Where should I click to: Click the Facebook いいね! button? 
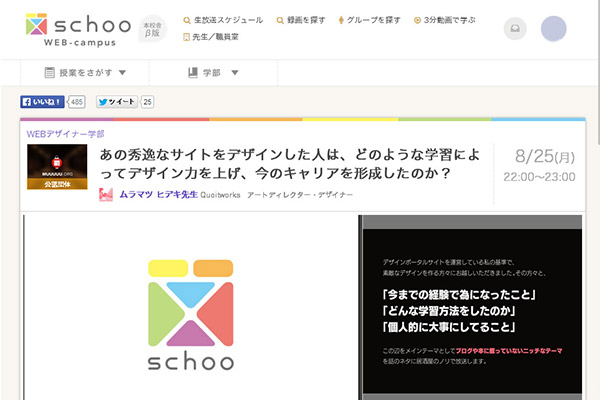(x=42, y=102)
